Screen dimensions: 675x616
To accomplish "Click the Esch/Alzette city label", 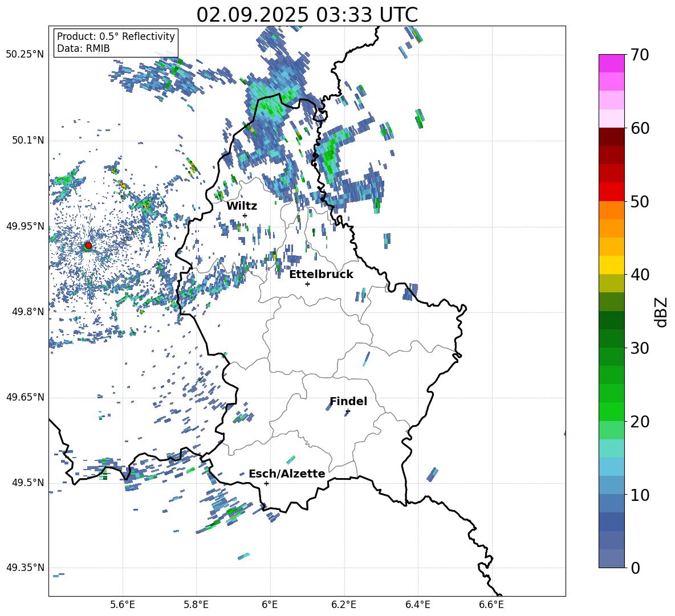I will [287, 474].
